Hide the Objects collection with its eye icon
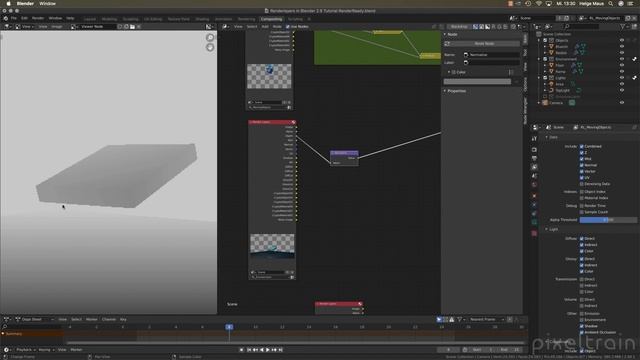640x360 pixels. pos(622,40)
